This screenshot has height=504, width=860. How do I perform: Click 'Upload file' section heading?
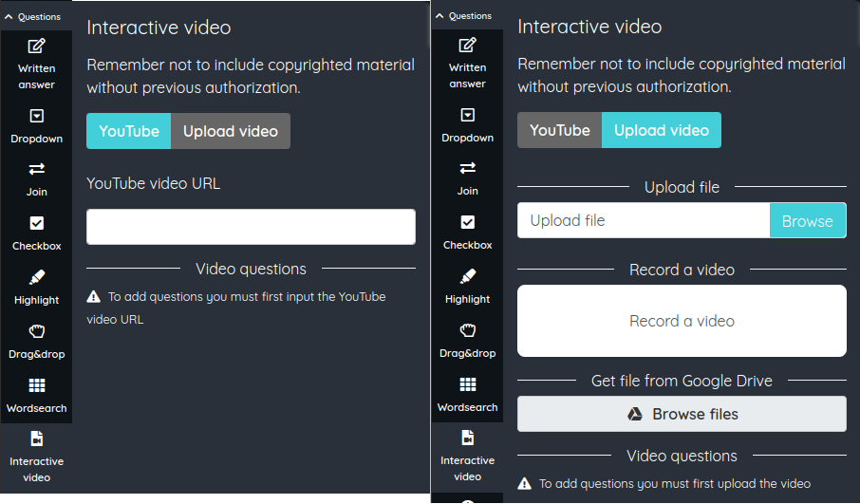[x=682, y=187]
